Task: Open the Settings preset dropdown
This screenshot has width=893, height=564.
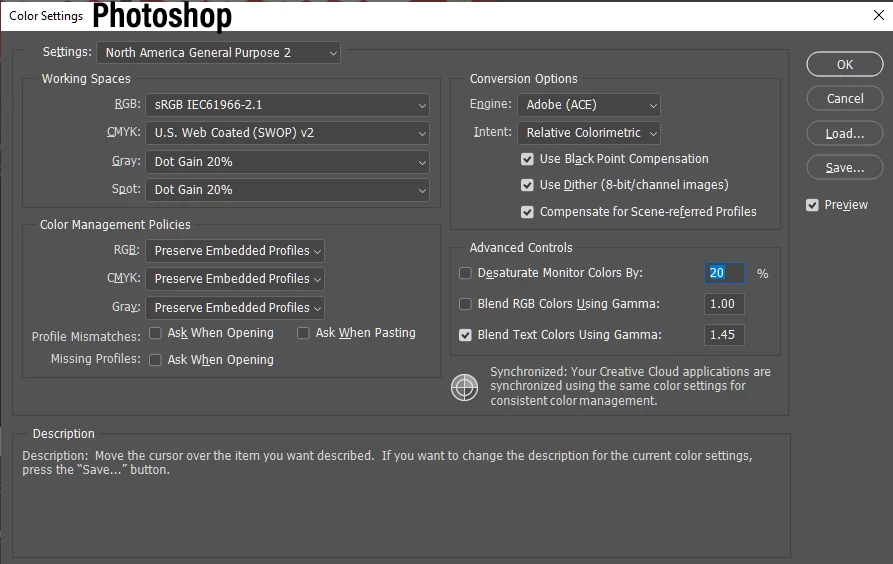Action: pyautogui.click(x=219, y=52)
